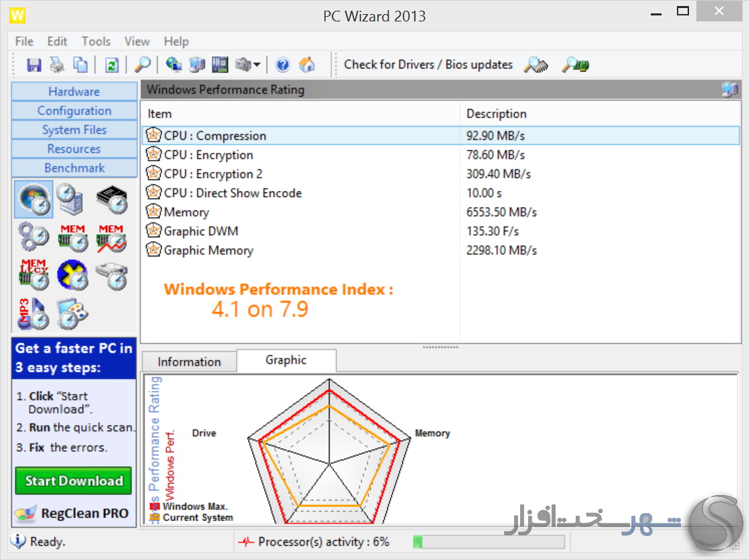The height and width of the screenshot is (560, 750).
Task: Select the Memory row in the item list
Action: 441,212
